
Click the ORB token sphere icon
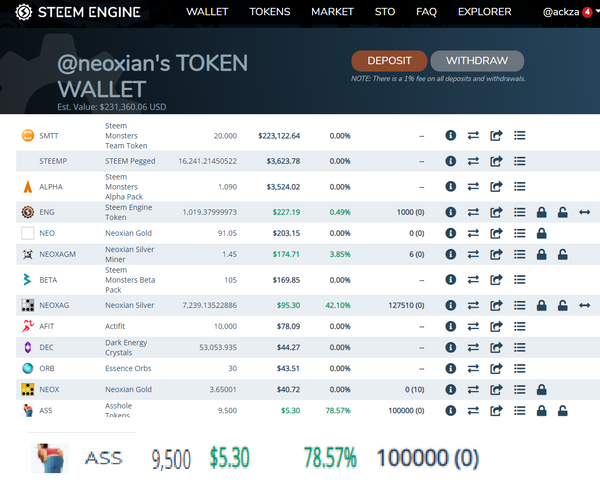click(x=28, y=368)
